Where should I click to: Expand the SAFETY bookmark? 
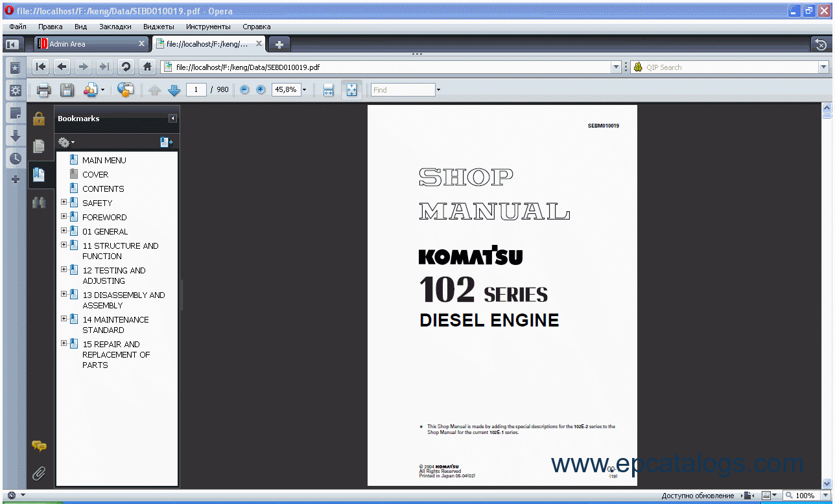tap(64, 202)
